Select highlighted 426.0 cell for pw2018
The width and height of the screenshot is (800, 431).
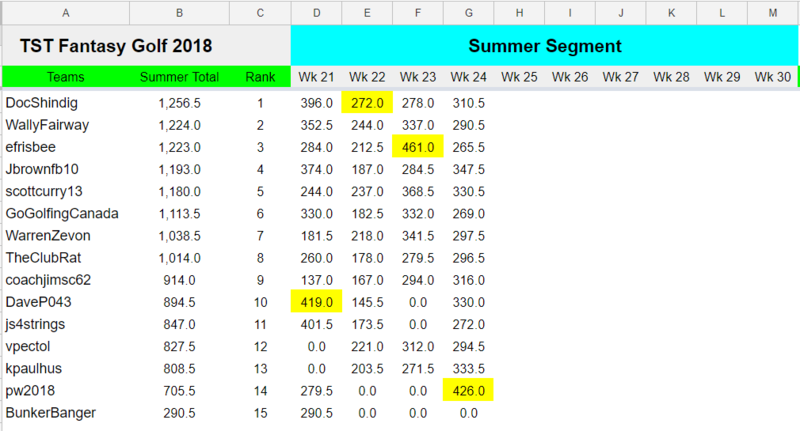click(x=469, y=389)
